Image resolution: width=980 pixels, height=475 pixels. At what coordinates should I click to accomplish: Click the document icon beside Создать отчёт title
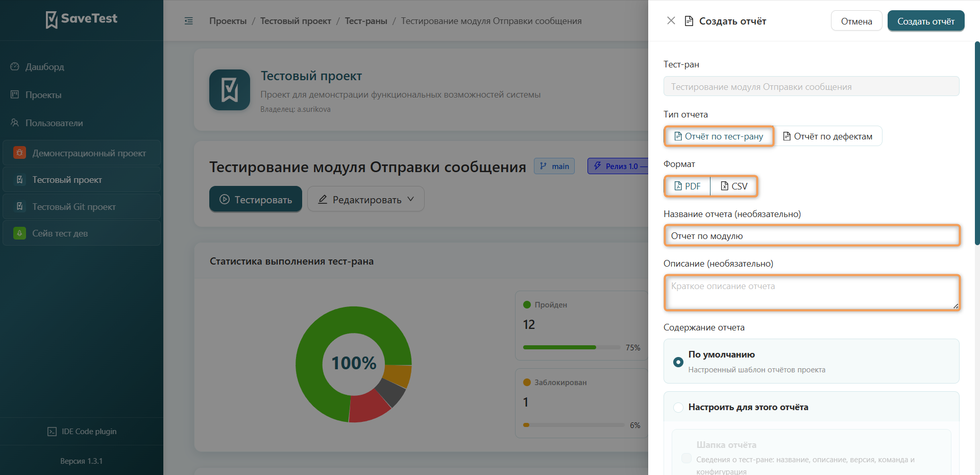point(689,21)
